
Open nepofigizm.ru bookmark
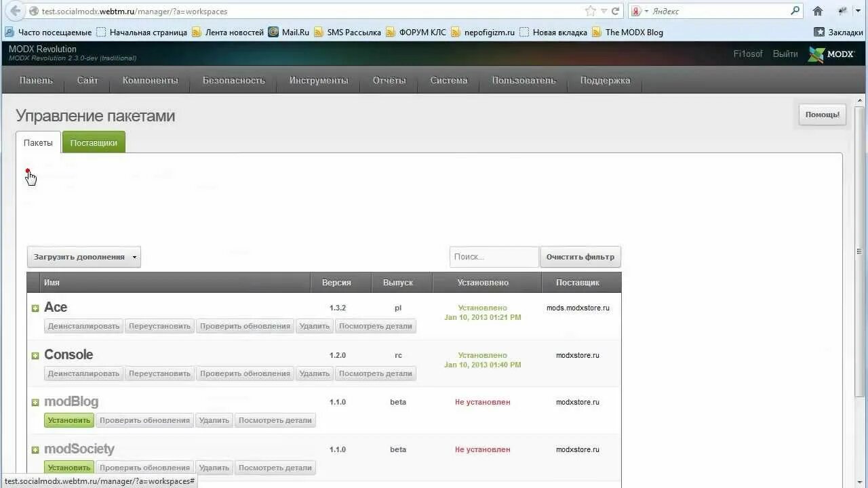click(x=483, y=32)
